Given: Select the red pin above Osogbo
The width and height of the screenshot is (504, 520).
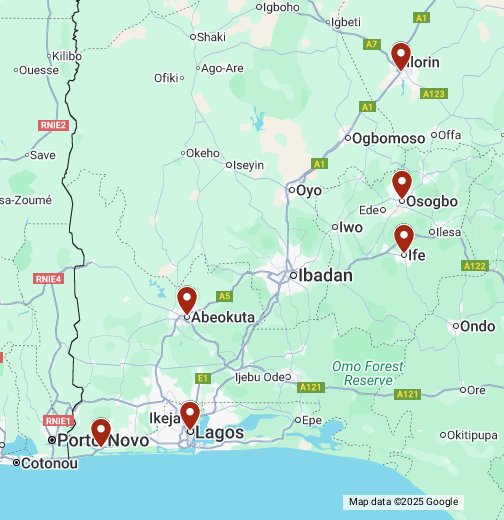Looking at the screenshot, I should [402, 184].
